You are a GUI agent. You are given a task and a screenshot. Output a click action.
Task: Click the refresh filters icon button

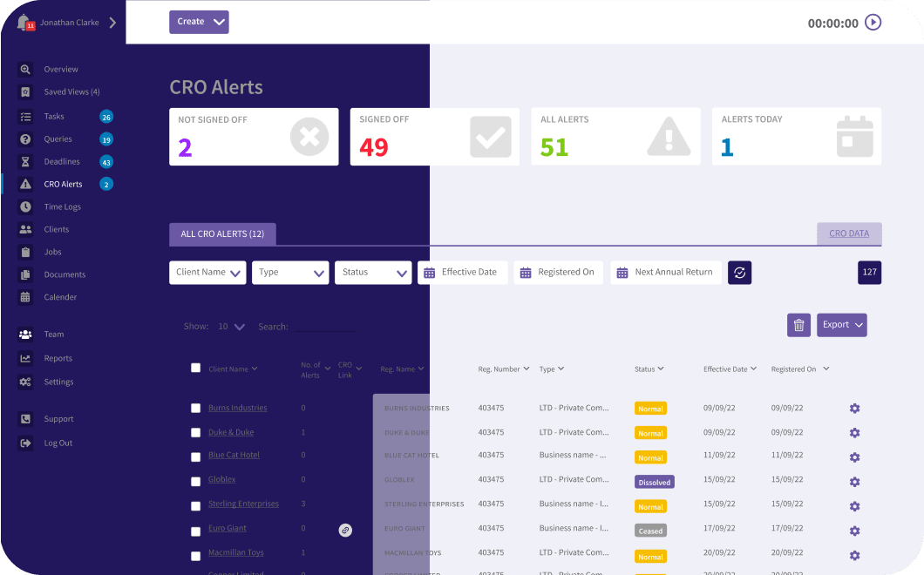739,273
